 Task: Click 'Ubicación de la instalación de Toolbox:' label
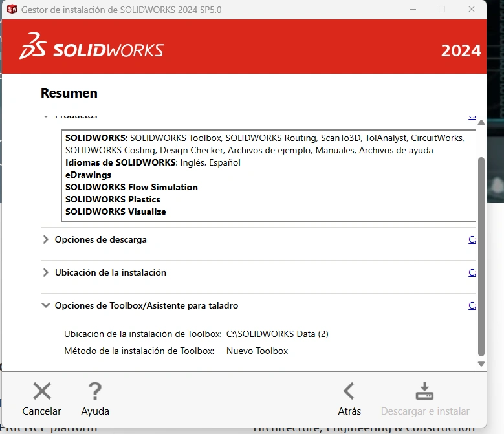(x=143, y=334)
